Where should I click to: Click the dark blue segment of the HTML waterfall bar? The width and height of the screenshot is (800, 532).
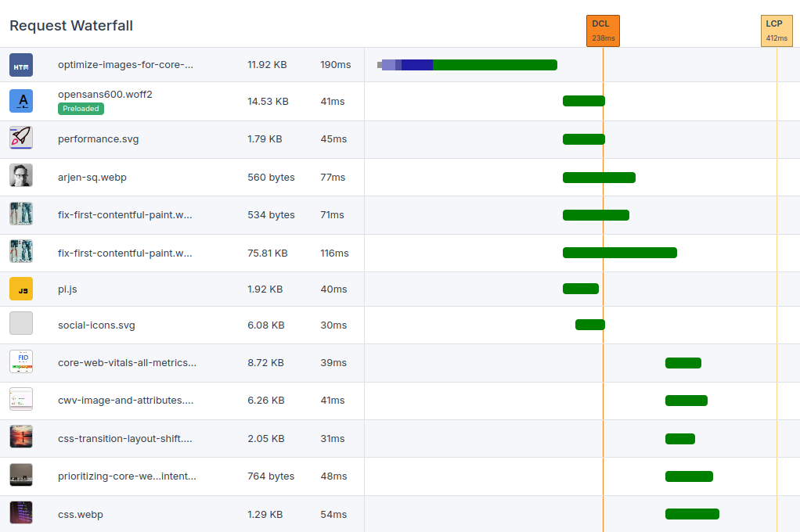417,65
